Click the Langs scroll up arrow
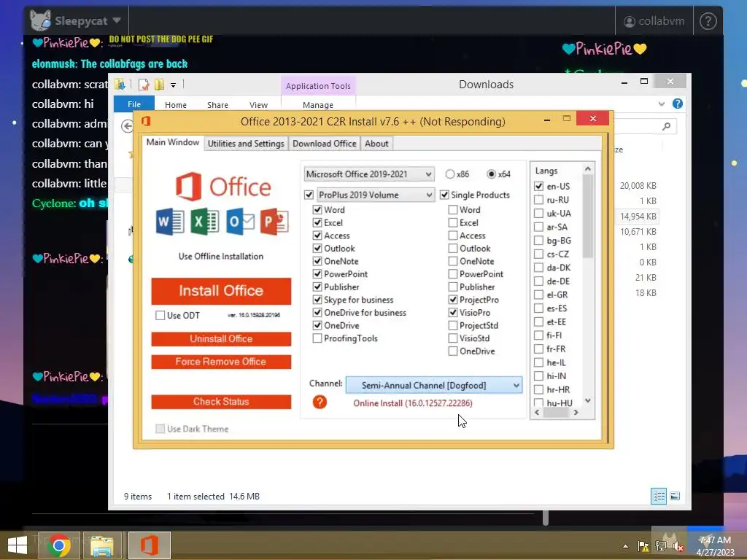 [x=588, y=169]
